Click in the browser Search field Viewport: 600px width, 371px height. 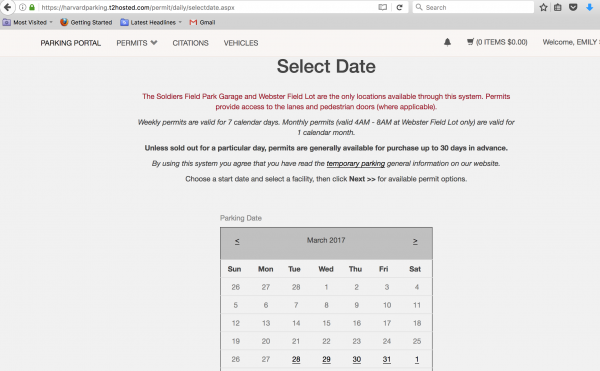pos(473,7)
